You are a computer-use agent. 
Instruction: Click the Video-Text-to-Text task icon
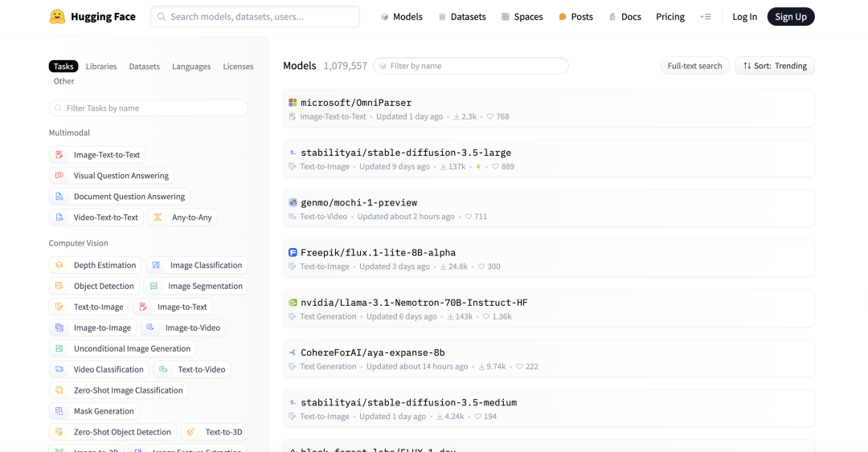59,218
